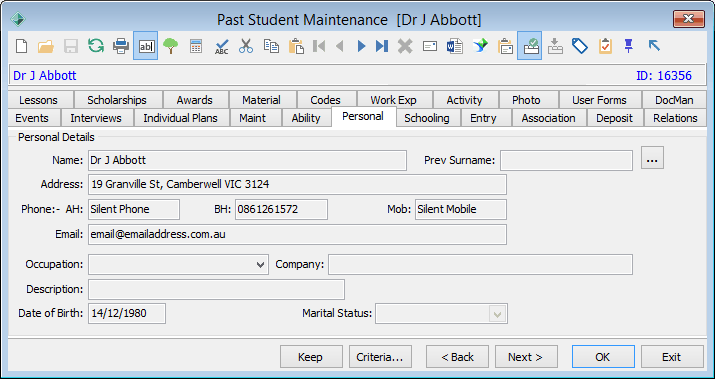
Task: Open the Deposit tab
Action: [615, 118]
